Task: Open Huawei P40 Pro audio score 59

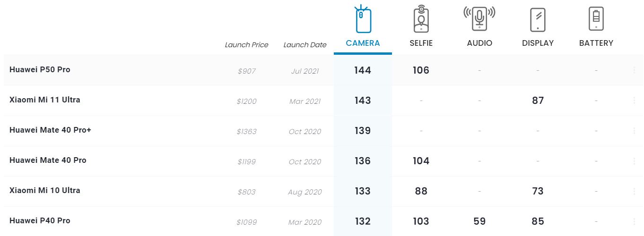Action: pyautogui.click(x=479, y=221)
